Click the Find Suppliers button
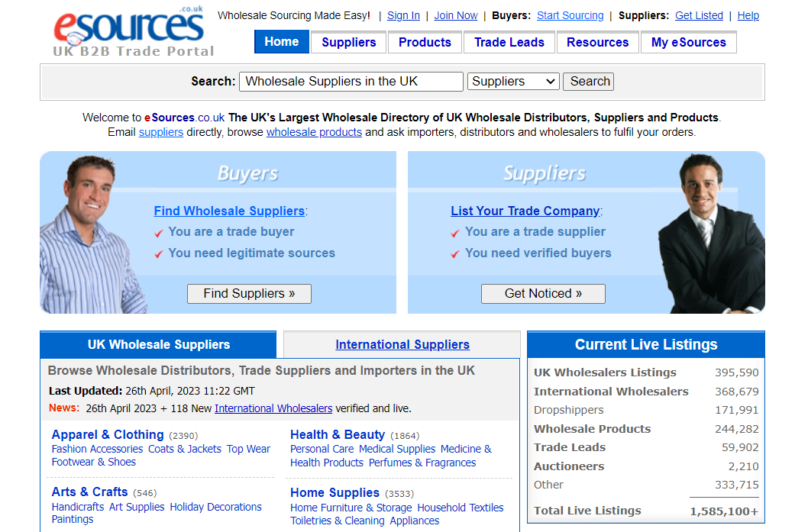 (x=249, y=293)
